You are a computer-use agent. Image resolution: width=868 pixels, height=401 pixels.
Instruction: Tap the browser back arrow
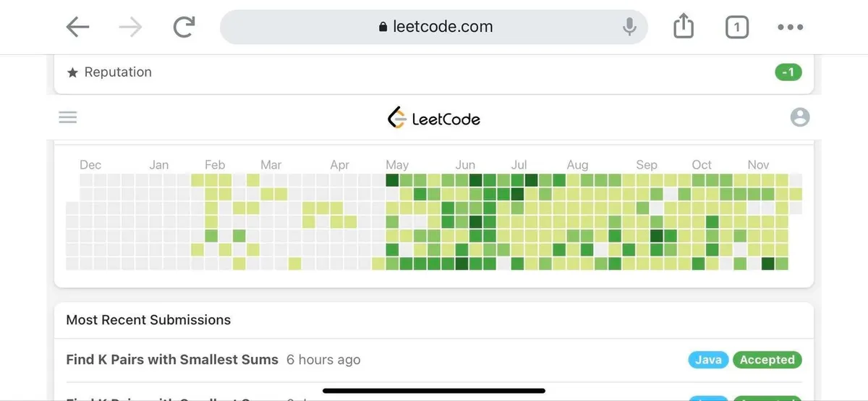point(77,28)
